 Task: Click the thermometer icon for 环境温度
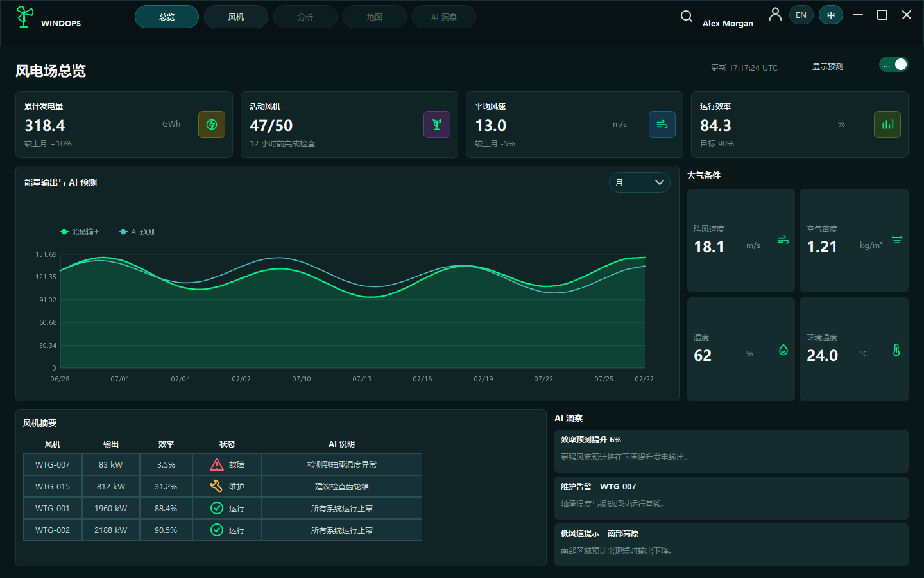(896, 349)
